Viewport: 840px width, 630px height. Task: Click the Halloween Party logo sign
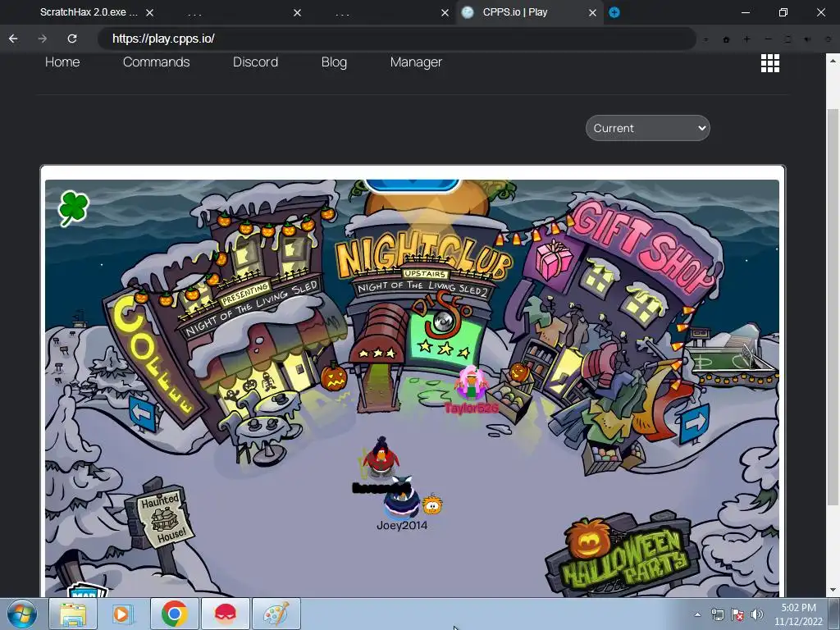622,555
